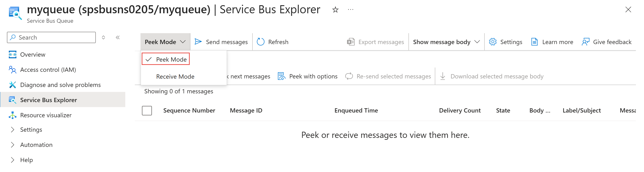The height and width of the screenshot is (172, 644).
Task: Open the Show message body dropdown
Action: point(446,42)
